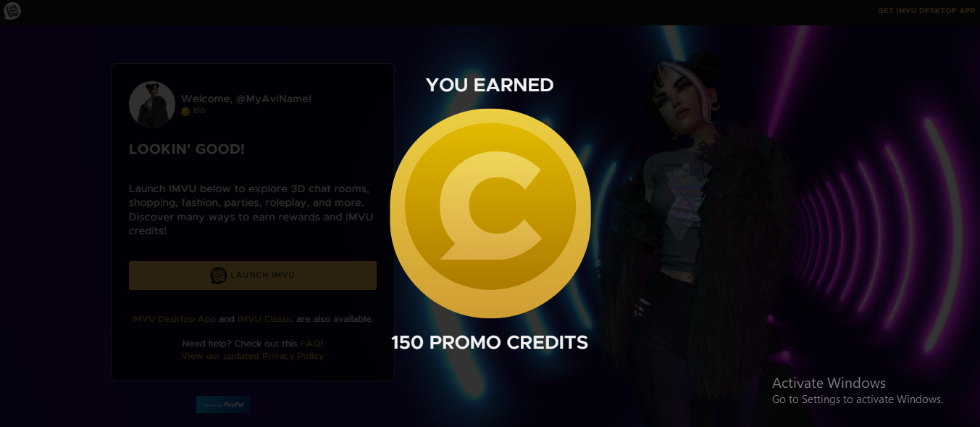Click the LOOKIN' GOOD! heading
The image size is (980, 427).
[x=187, y=149]
